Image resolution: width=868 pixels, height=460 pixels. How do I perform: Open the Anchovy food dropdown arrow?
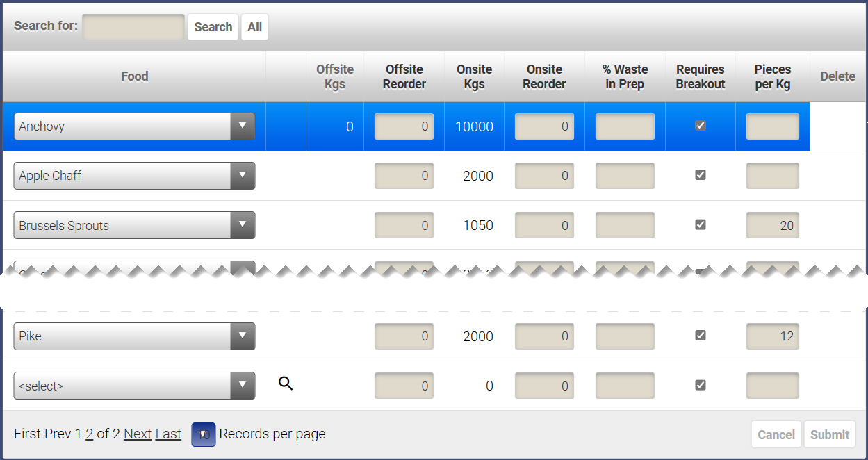point(243,126)
